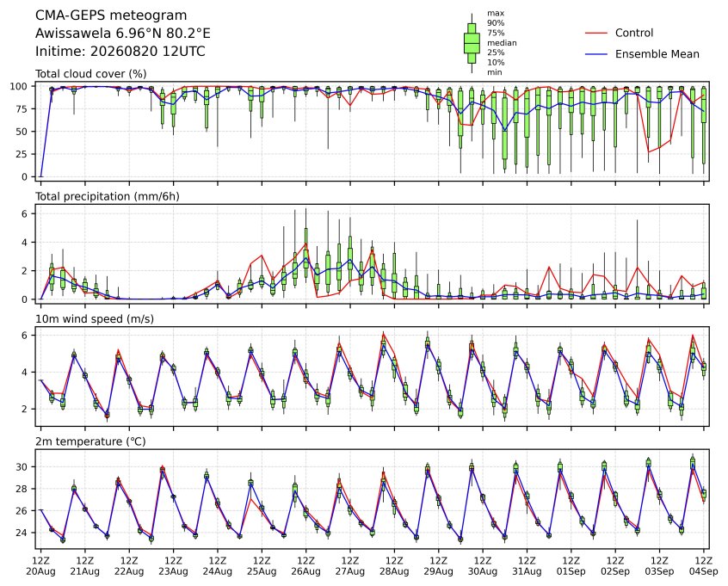728x586 pixels.
Task: Click the '12Z 26Aug' time axis label
Action: point(306,566)
